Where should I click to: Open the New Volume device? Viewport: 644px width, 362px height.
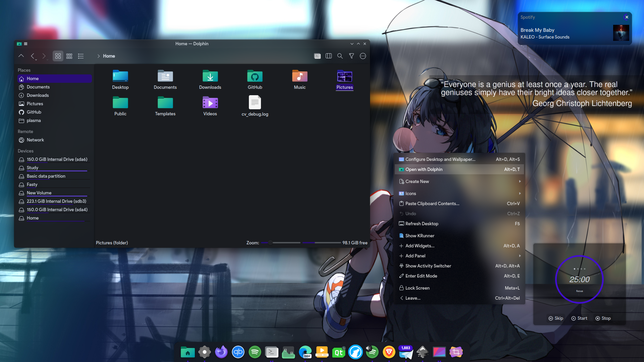click(x=54, y=193)
